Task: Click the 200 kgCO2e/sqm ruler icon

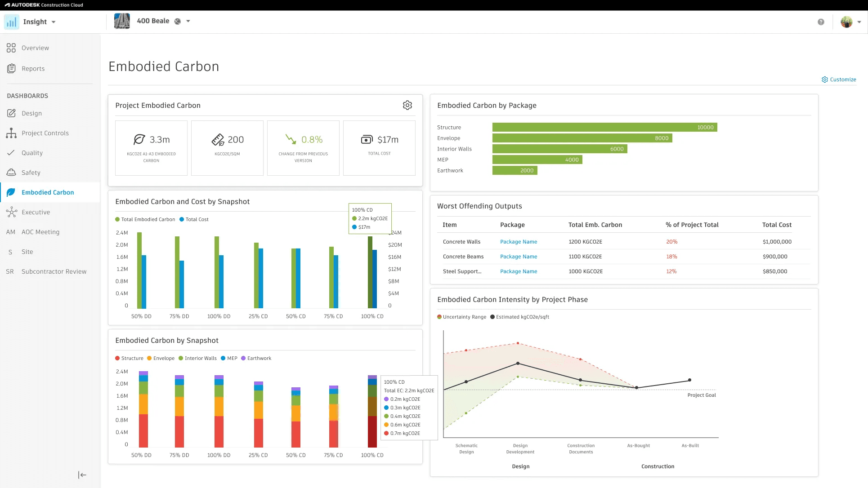Action: [x=218, y=140]
